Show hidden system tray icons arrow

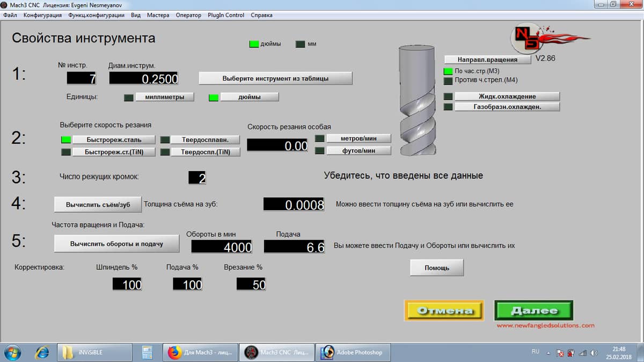coord(548,353)
